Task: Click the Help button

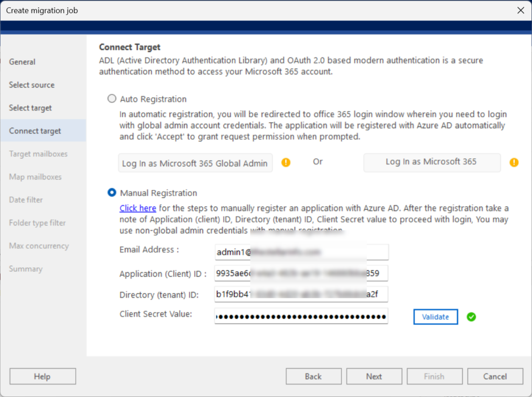Action: click(x=43, y=376)
